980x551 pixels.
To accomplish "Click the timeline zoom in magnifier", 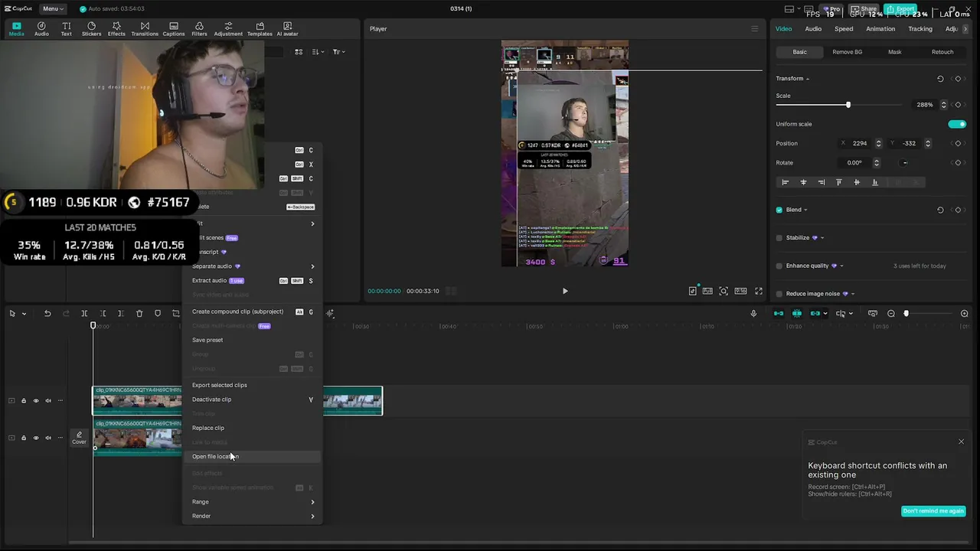I will point(965,313).
